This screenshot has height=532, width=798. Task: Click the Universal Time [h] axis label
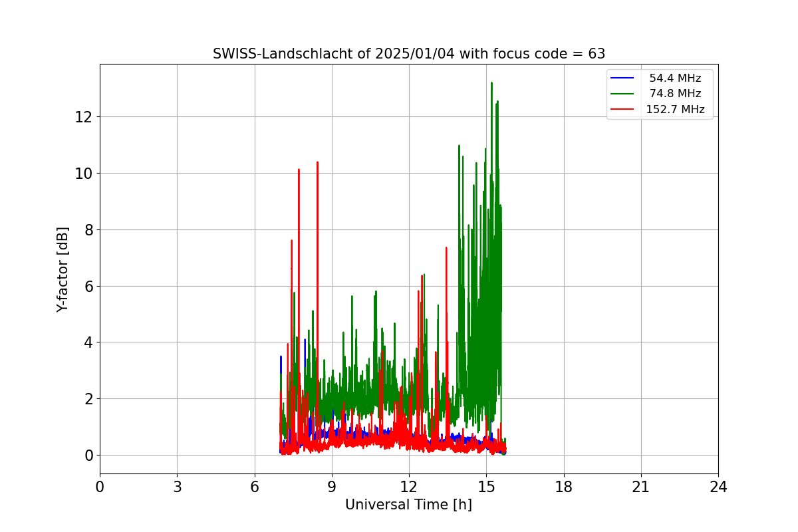coord(408,505)
